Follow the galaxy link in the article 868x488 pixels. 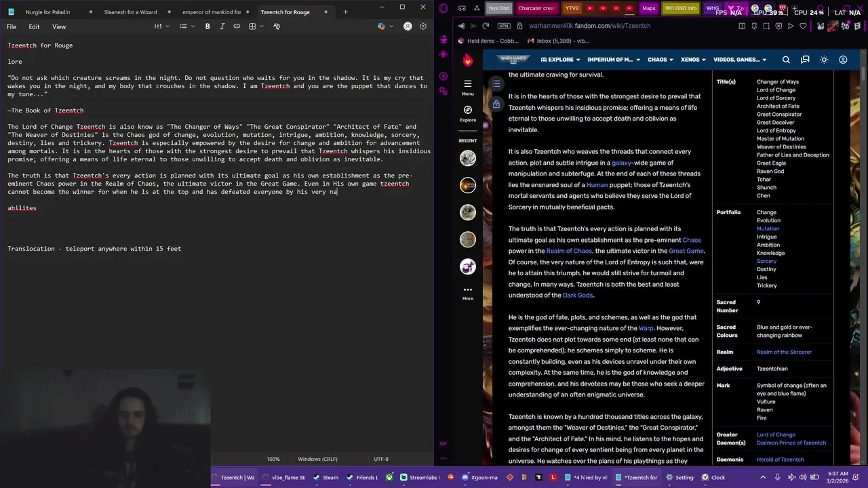point(621,163)
